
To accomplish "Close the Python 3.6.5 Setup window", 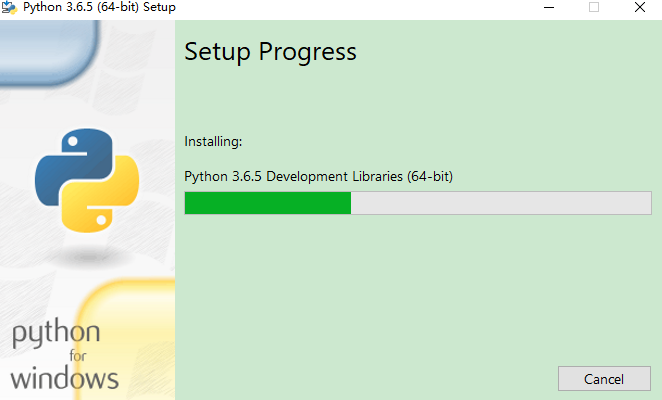I will pos(639,8).
